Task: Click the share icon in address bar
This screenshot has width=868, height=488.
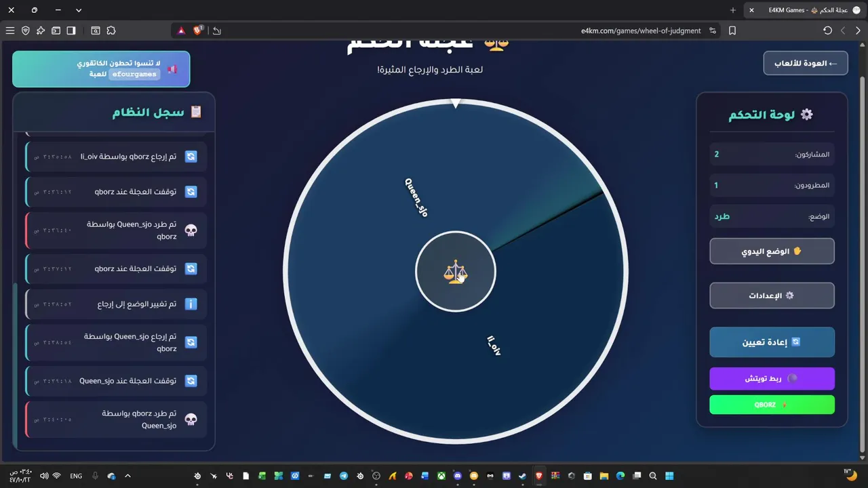Action: (x=217, y=30)
